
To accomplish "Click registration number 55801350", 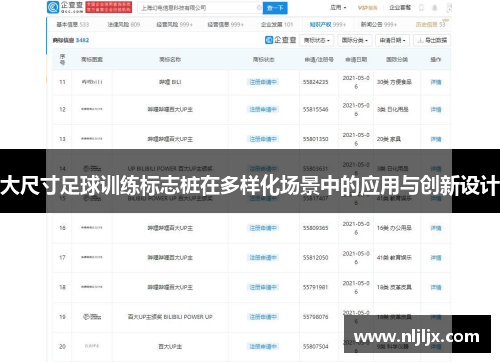I will (315, 139).
